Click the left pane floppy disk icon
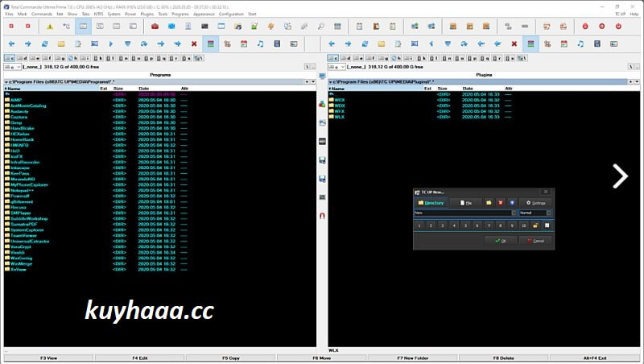 277,43
